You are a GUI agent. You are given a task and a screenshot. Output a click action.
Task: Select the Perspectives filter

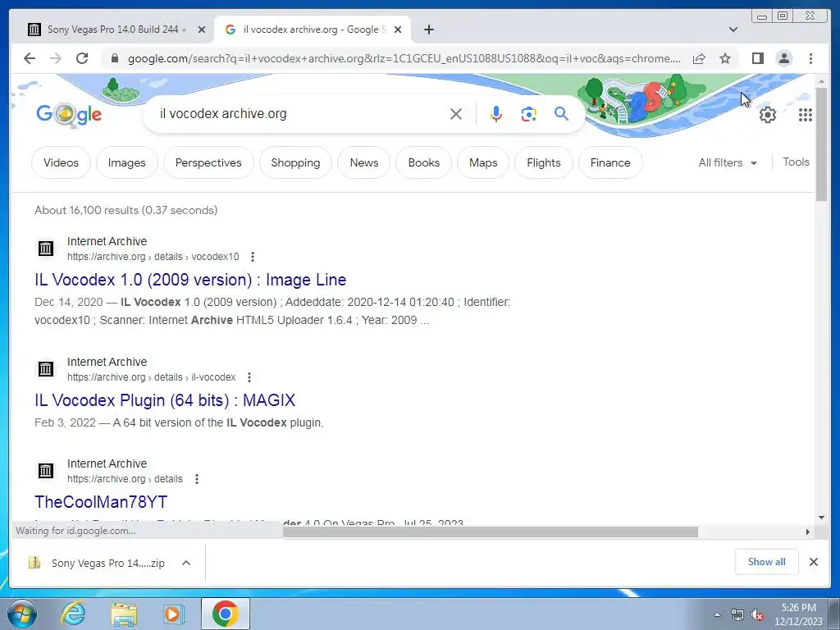208,162
